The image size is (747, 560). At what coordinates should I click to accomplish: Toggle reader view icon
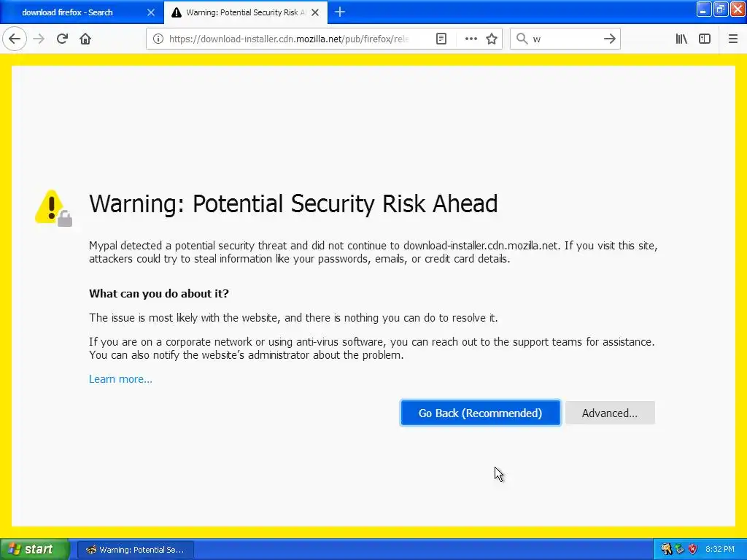click(x=441, y=39)
